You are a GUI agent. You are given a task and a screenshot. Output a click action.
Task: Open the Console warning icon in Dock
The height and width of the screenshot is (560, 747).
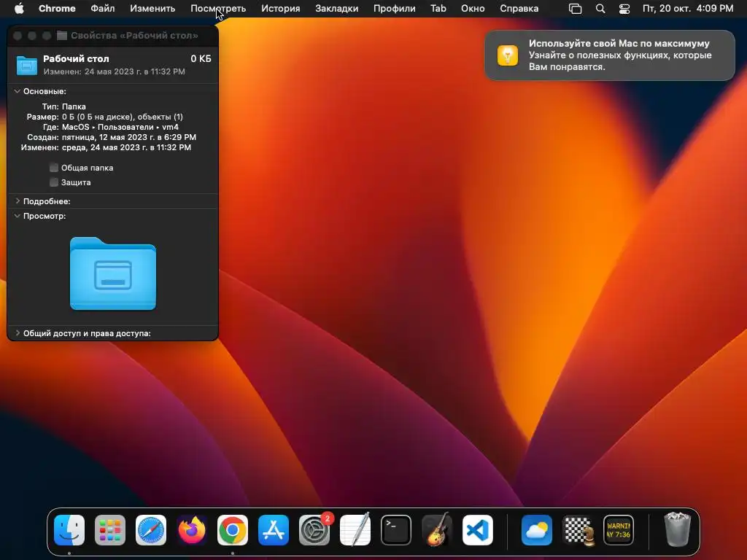click(x=619, y=530)
